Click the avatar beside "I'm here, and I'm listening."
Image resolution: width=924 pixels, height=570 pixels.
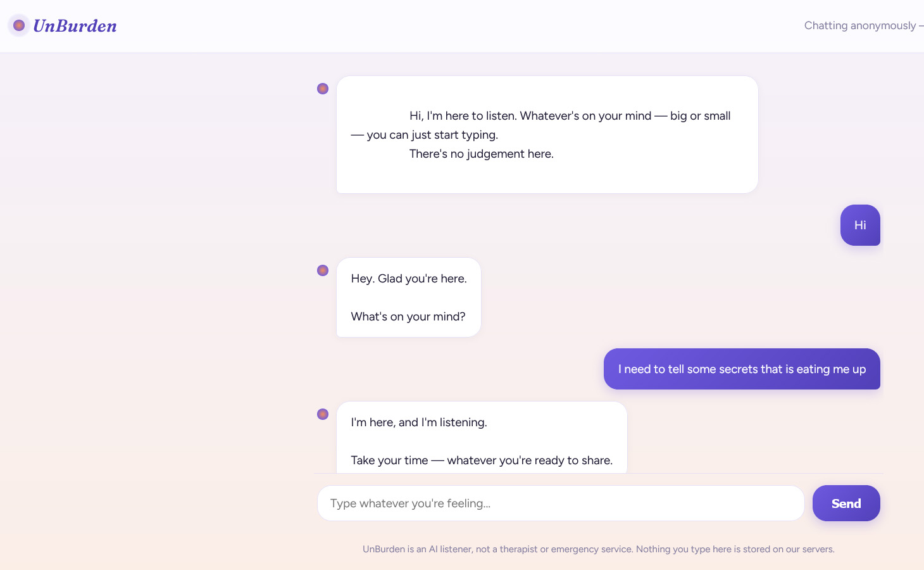[323, 414]
